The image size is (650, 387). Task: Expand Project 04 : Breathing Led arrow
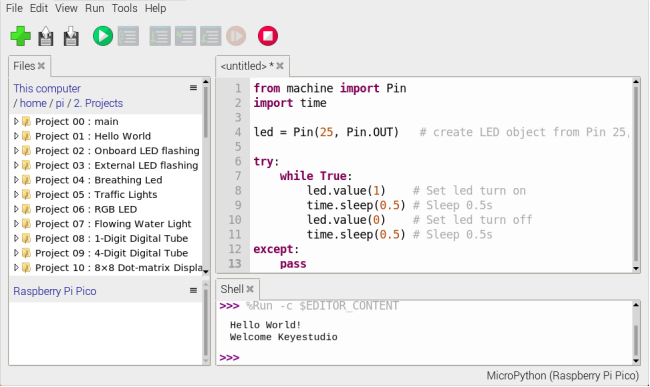click(x=16, y=180)
